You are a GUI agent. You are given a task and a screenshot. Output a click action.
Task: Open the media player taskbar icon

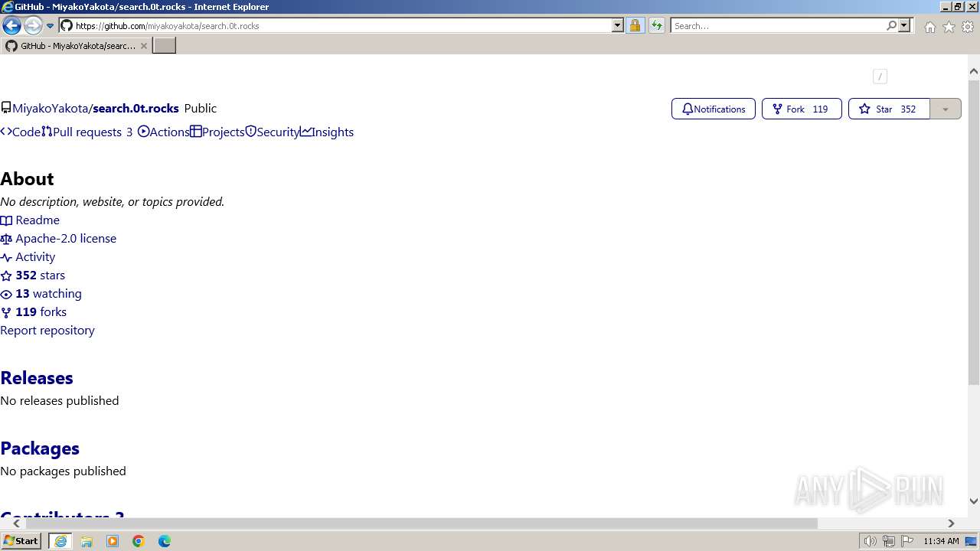point(113,541)
